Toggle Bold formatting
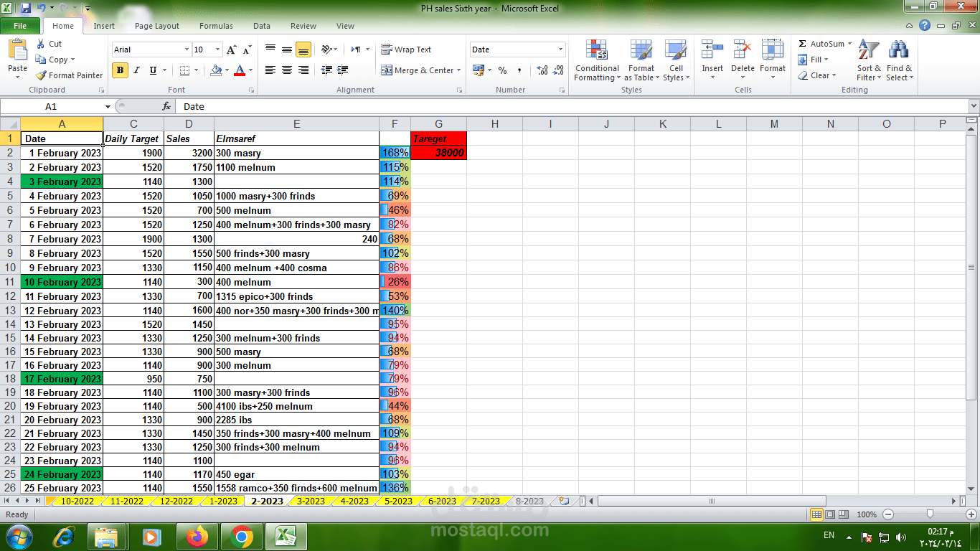 click(x=120, y=70)
